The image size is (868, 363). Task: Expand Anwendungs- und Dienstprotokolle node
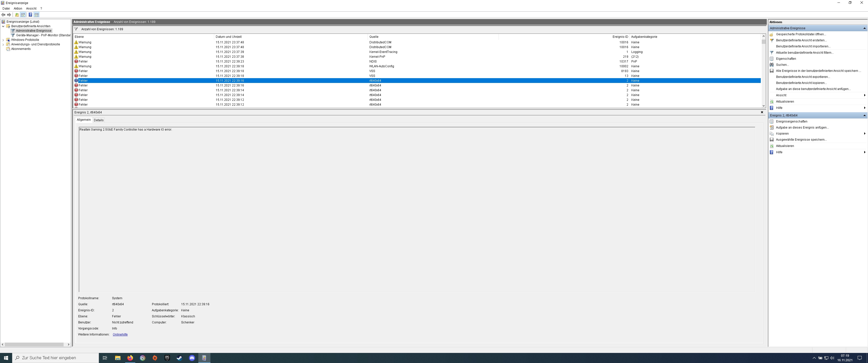(3, 44)
